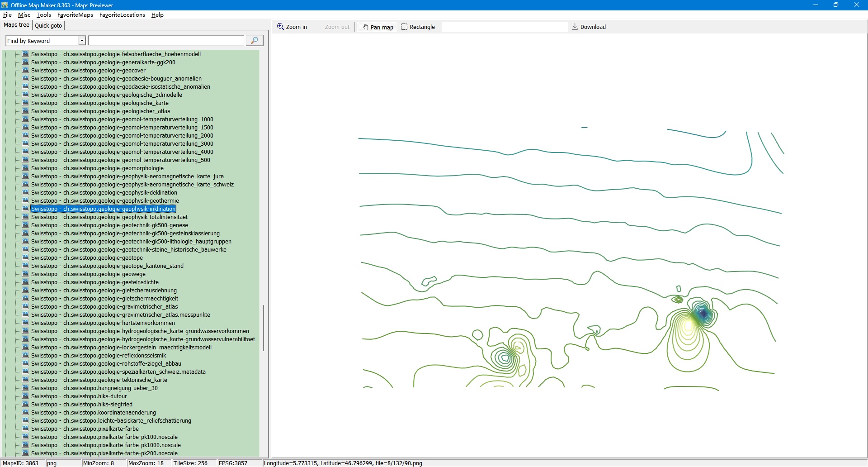Switch to the Quick goto tab
Screen dimensions: 868x467
48,25
